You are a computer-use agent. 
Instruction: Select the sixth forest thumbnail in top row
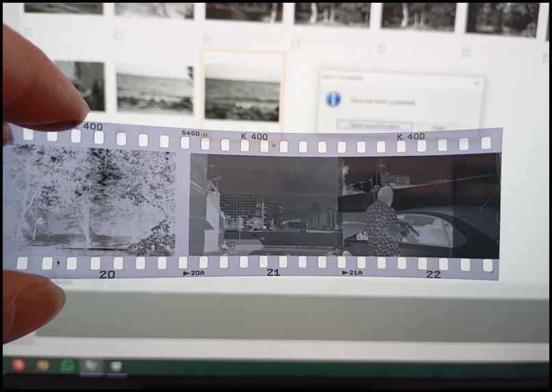(502, 18)
